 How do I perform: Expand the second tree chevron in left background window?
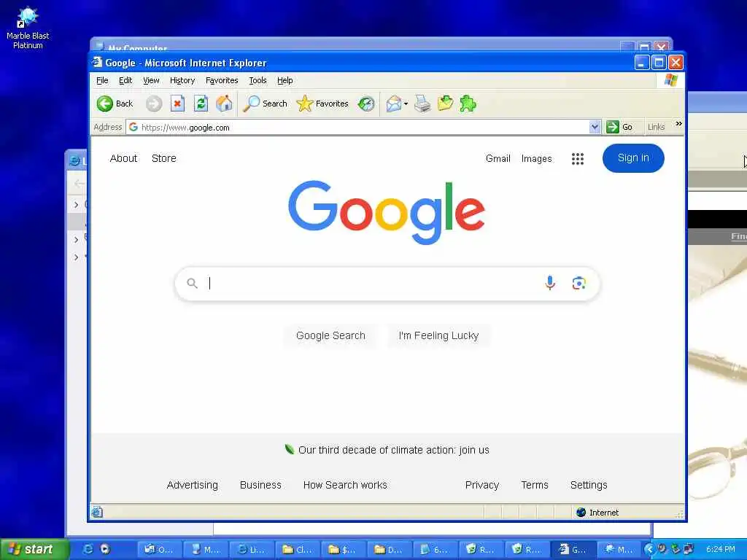(76, 239)
